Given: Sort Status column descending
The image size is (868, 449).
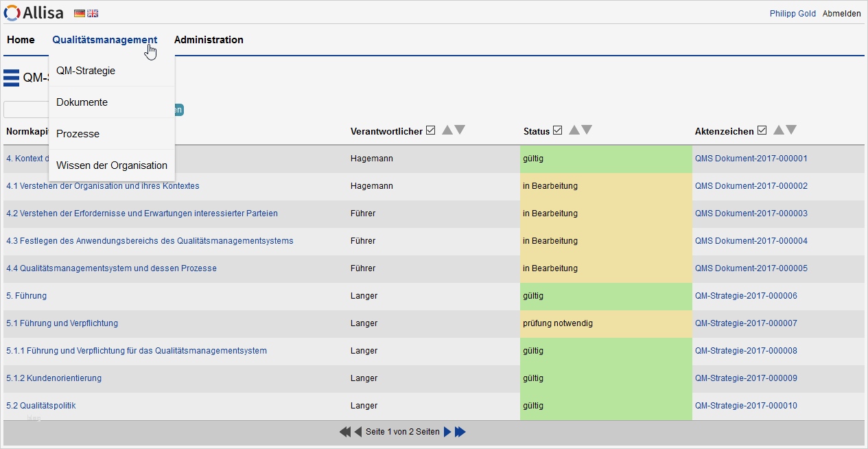Looking at the screenshot, I should coord(587,130).
